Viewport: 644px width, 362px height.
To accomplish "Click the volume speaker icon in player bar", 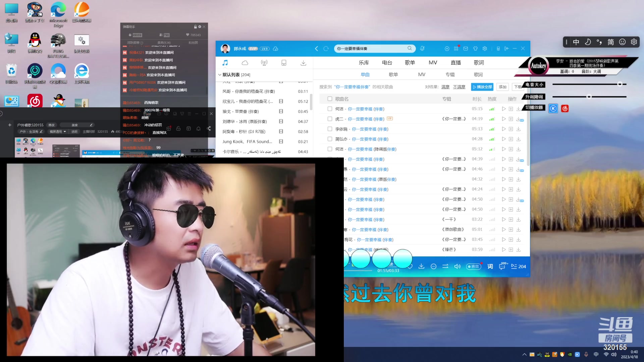I will coord(457,266).
